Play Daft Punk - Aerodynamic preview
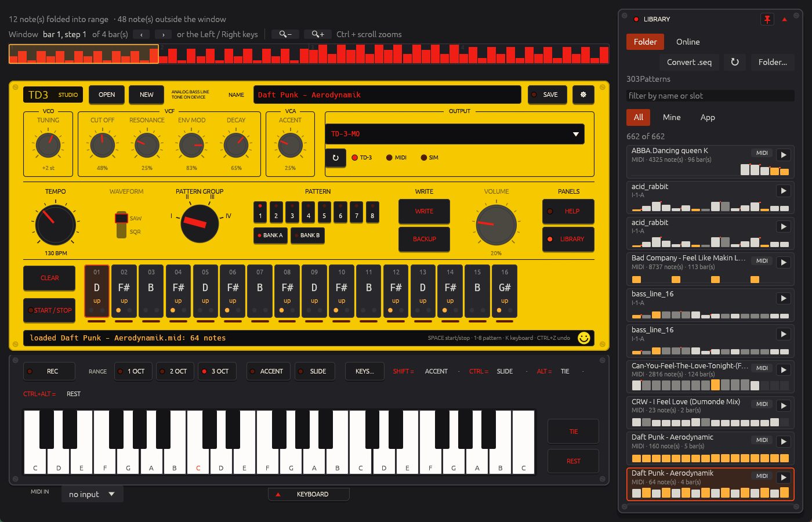The width and height of the screenshot is (812, 522). 784,441
